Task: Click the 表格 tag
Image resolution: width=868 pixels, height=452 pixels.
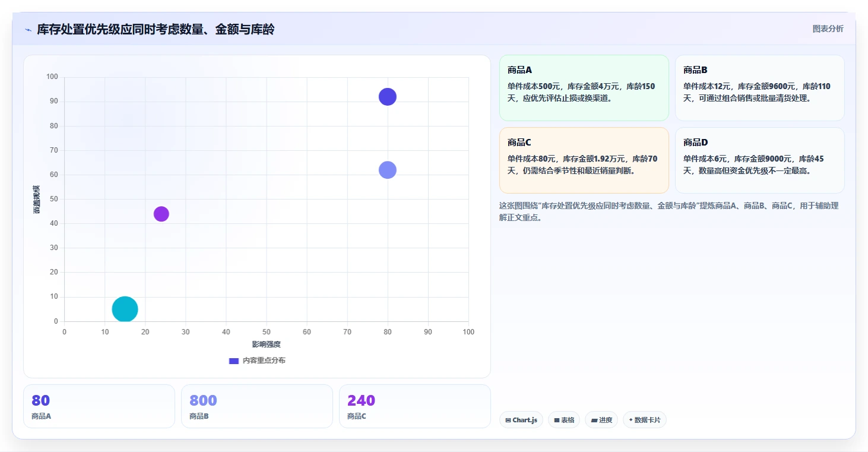Action: [564, 420]
